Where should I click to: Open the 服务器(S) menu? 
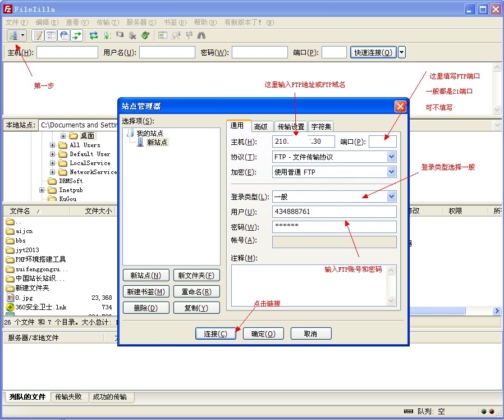tap(141, 22)
